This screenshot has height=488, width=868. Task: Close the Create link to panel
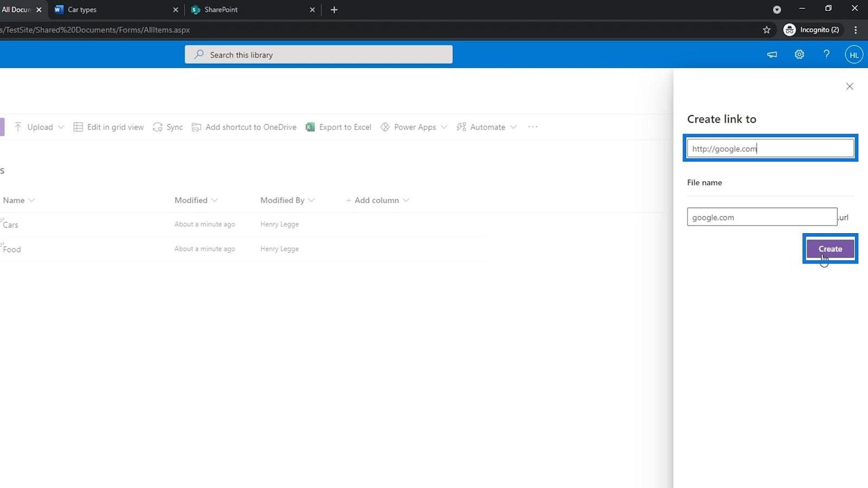850,86
